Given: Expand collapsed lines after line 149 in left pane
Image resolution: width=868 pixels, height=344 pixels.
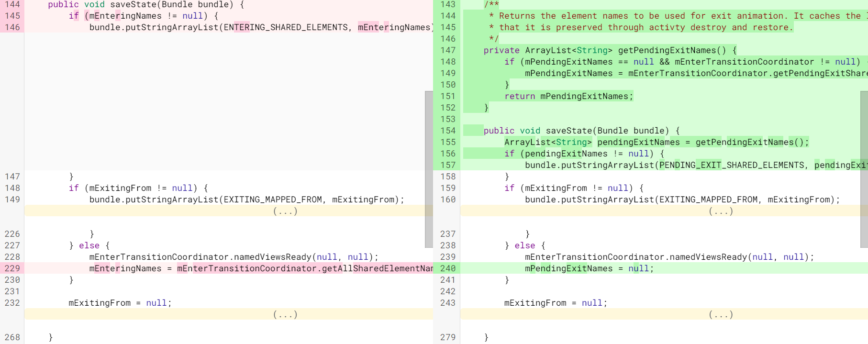Looking at the screenshot, I should (285, 211).
